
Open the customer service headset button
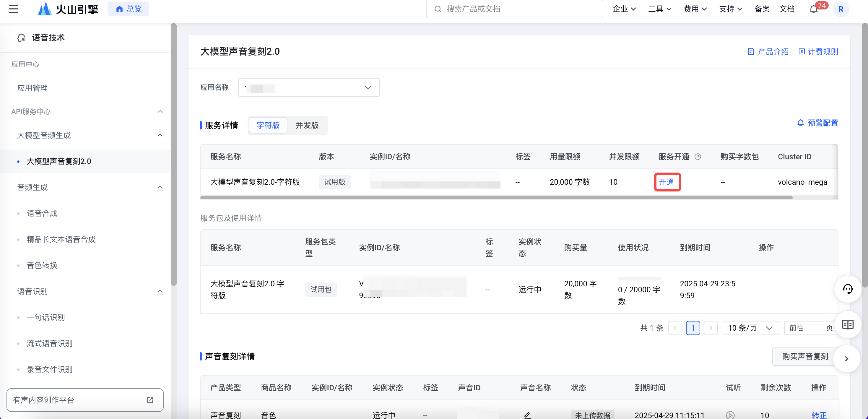tap(848, 289)
